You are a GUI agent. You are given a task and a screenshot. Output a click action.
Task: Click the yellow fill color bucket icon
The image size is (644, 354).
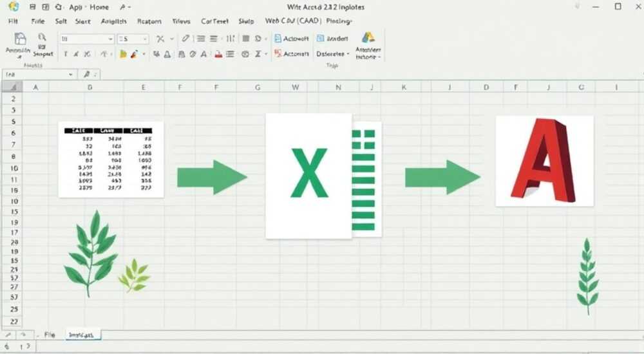click(123, 54)
